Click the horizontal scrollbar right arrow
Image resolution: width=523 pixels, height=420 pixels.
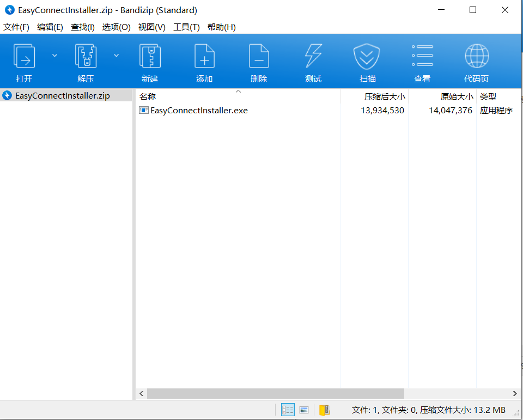515,393
